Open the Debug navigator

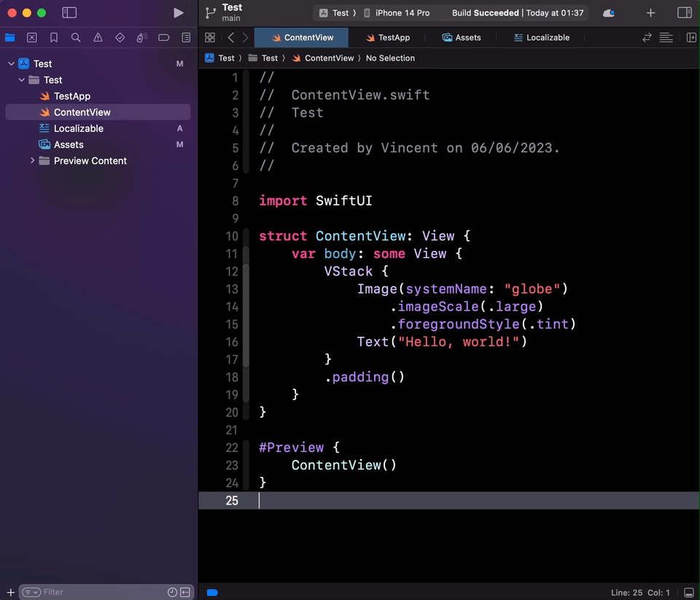click(x=142, y=37)
